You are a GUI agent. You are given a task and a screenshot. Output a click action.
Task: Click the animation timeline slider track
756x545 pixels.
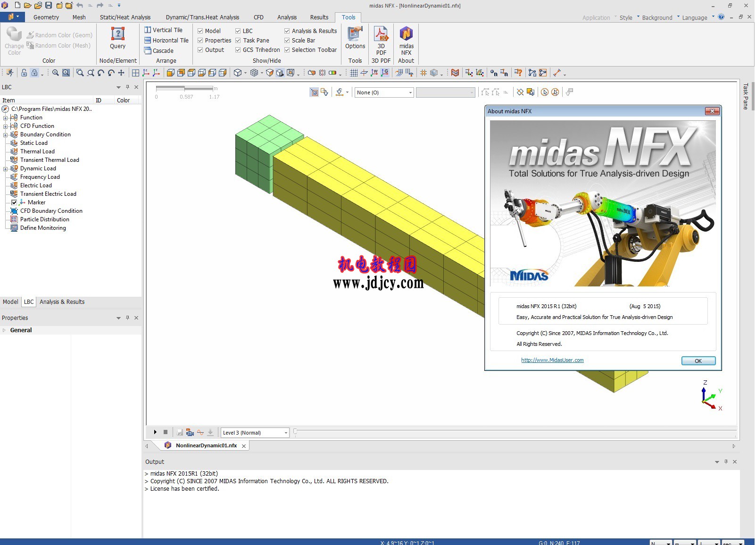(514, 432)
